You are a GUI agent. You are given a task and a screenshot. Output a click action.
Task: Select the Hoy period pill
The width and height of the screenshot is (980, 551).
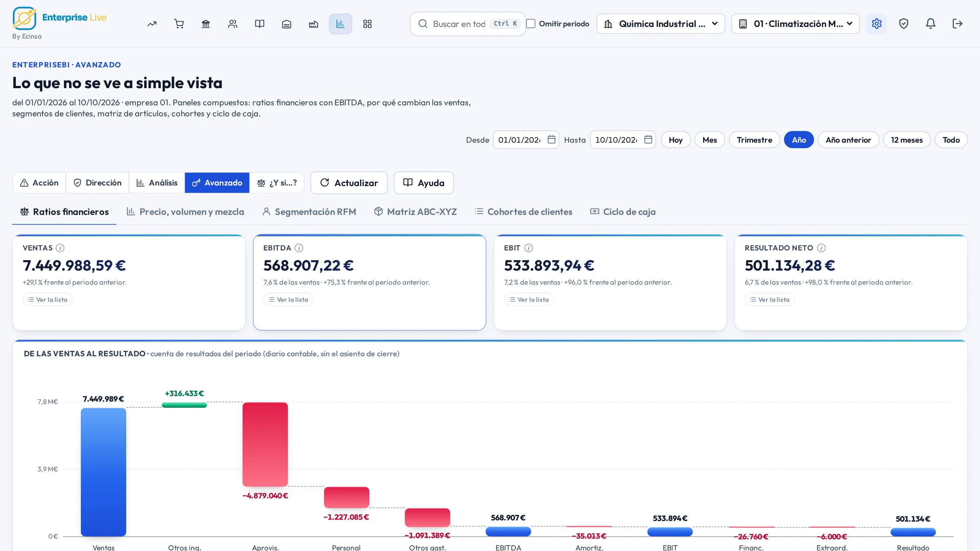676,140
